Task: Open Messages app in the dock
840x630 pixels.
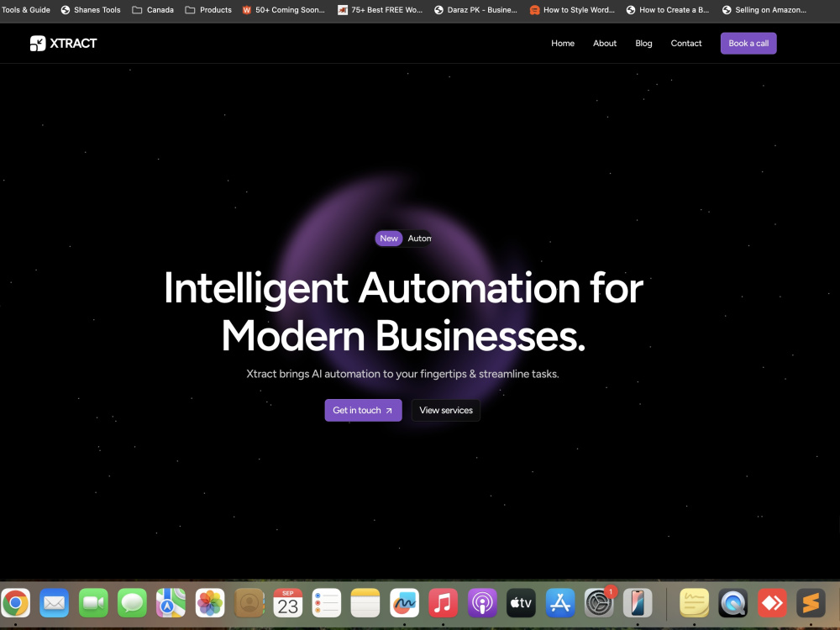Action: 132,602
